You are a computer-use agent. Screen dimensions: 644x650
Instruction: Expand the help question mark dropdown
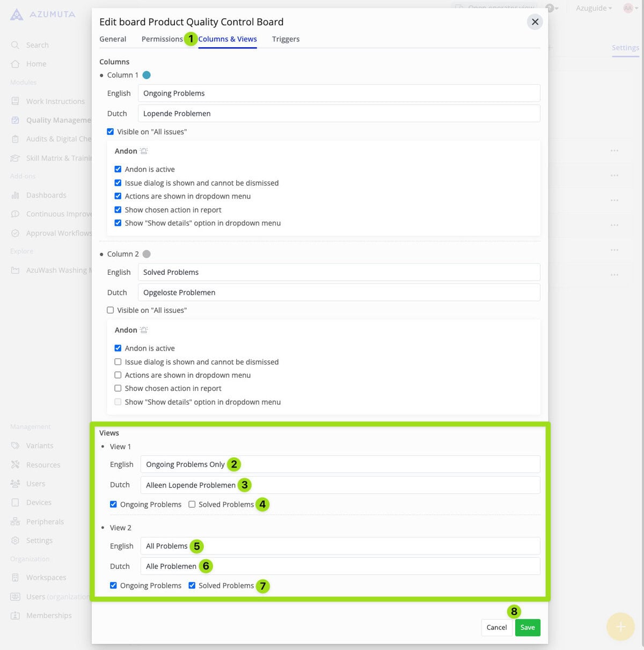551,8
